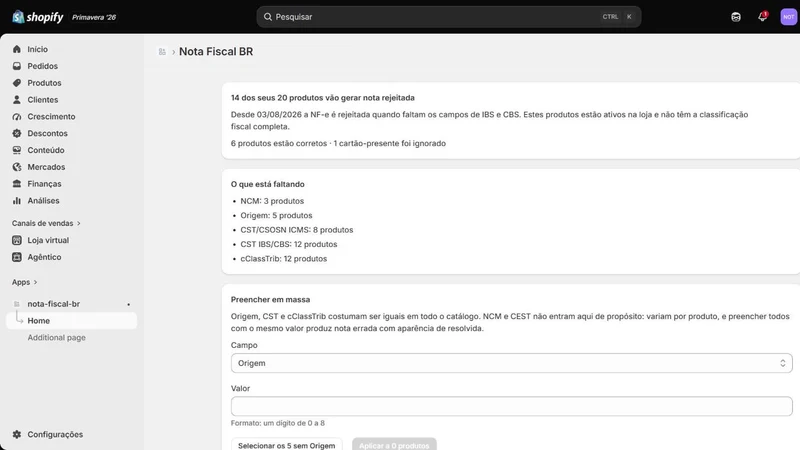Open Additional page under nota-fiscal-br
Image resolution: width=800 pixels, height=450 pixels.
(x=57, y=337)
